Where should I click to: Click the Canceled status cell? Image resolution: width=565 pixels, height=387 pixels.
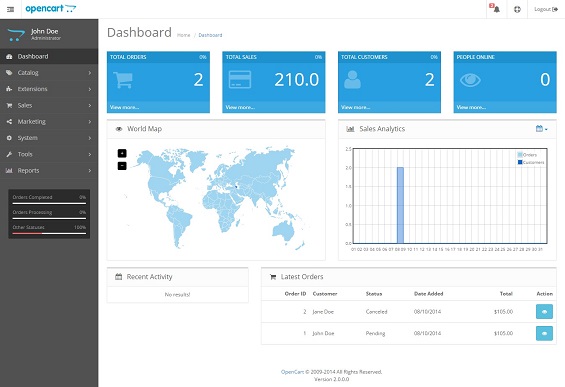376,312
